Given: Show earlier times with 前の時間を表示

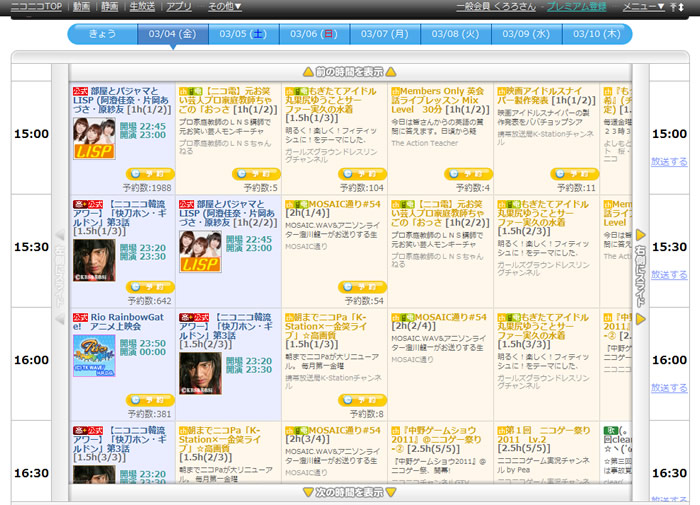Looking at the screenshot, I should click(350, 72).
